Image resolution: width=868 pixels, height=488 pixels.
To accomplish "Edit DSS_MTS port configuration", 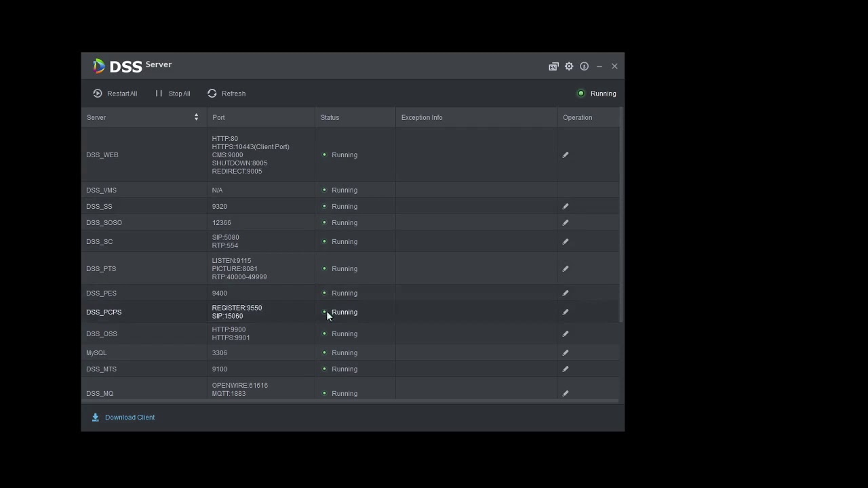I will pyautogui.click(x=566, y=369).
